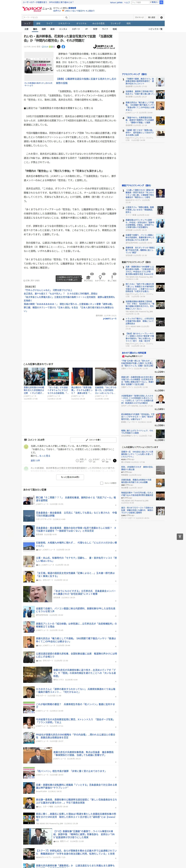Click the なるほど reaction on first comment

[94, 460]
